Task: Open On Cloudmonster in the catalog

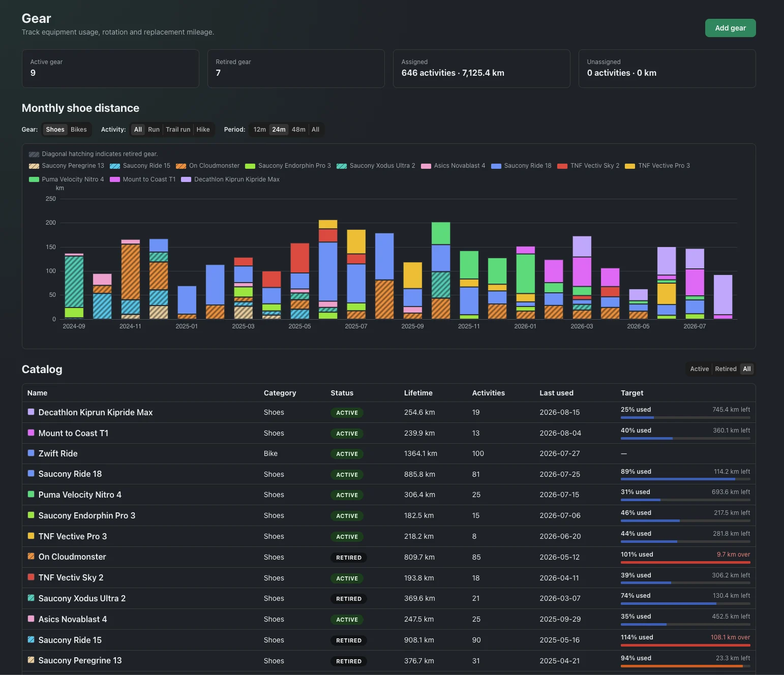Action: pos(388,557)
